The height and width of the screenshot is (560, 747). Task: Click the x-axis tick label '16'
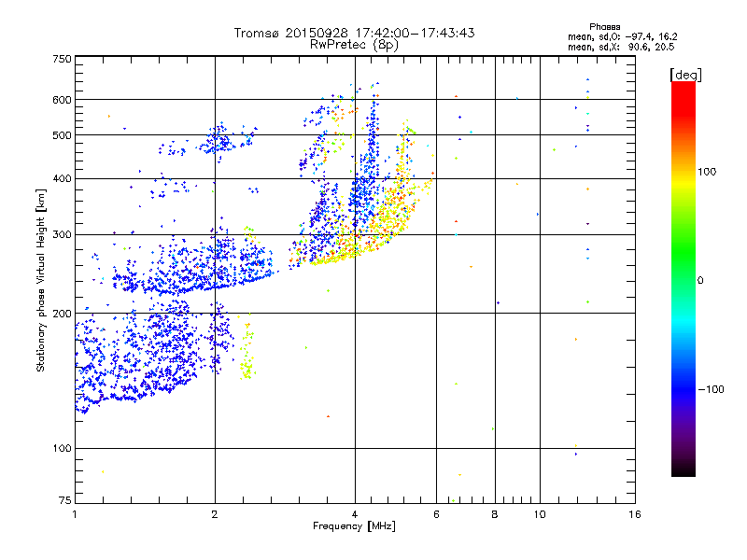pyautogui.click(x=635, y=514)
